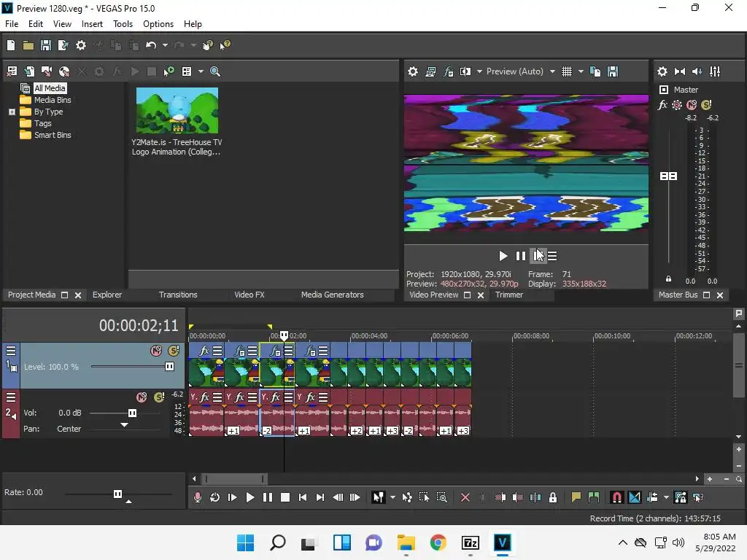Expand the By Type folder

(12, 112)
